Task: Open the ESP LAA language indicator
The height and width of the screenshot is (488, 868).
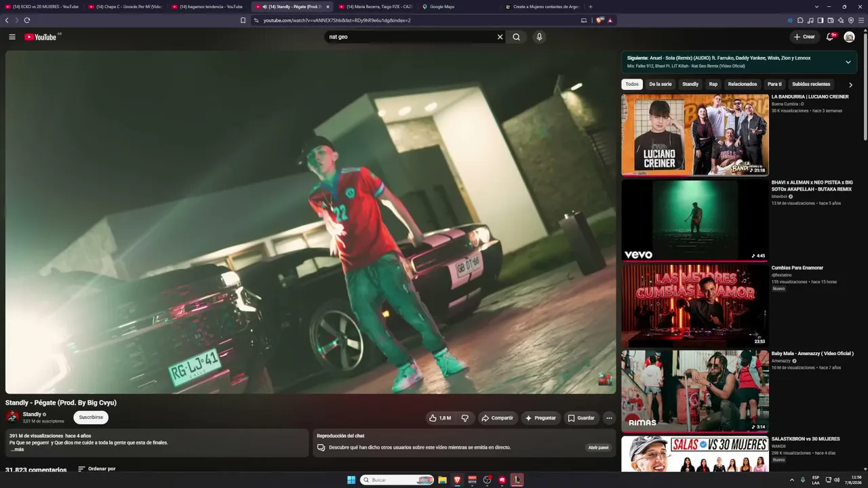Action: pyautogui.click(x=816, y=480)
